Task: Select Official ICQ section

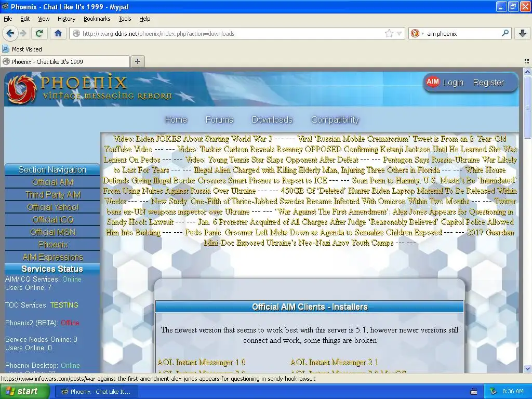Action: point(52,220)
